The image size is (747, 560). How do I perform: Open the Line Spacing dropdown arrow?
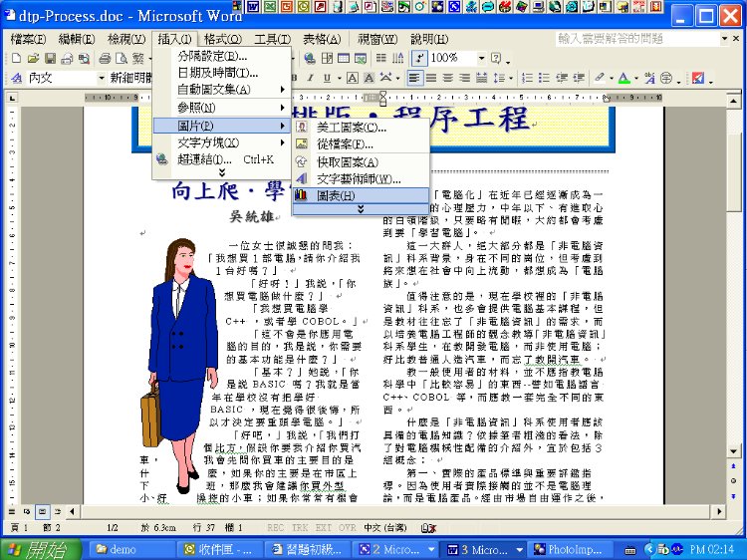click(511, 78)
